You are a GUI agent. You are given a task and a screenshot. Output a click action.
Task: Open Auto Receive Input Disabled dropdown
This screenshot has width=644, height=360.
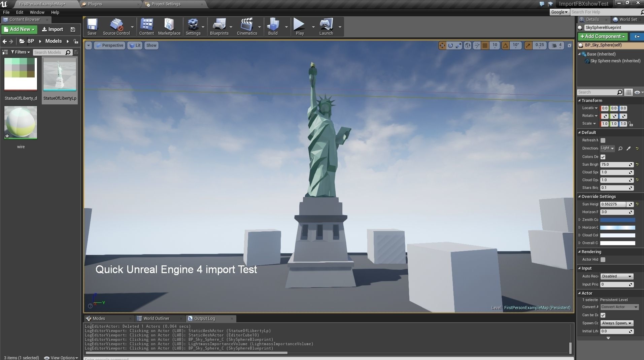[617, 276]
